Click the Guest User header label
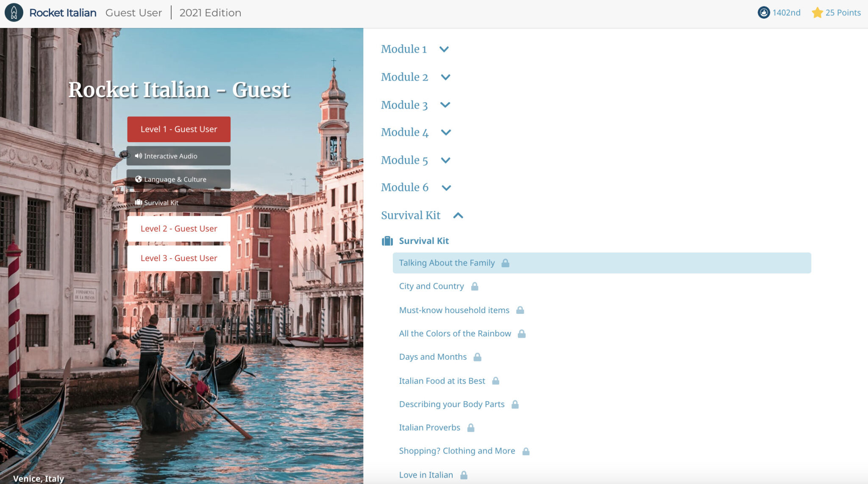This screenshot has width=868, height=484. [x=134, y=13]
